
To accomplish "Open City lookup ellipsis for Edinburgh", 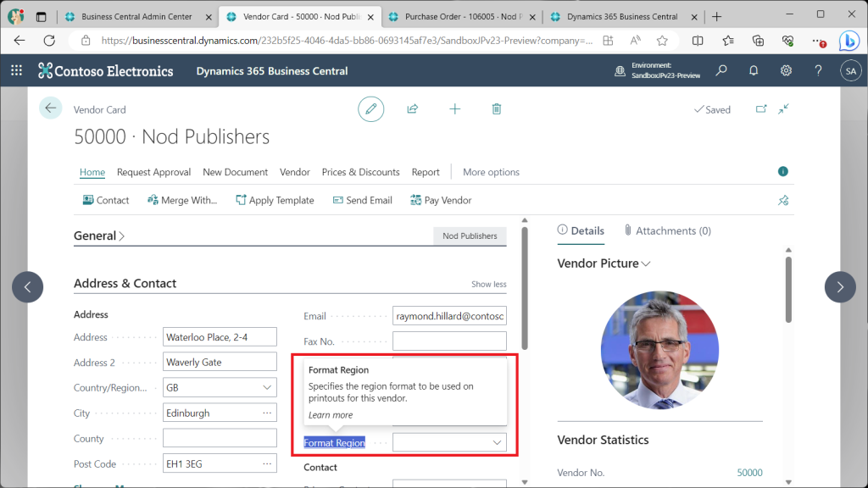I will [x=267, y=413].
